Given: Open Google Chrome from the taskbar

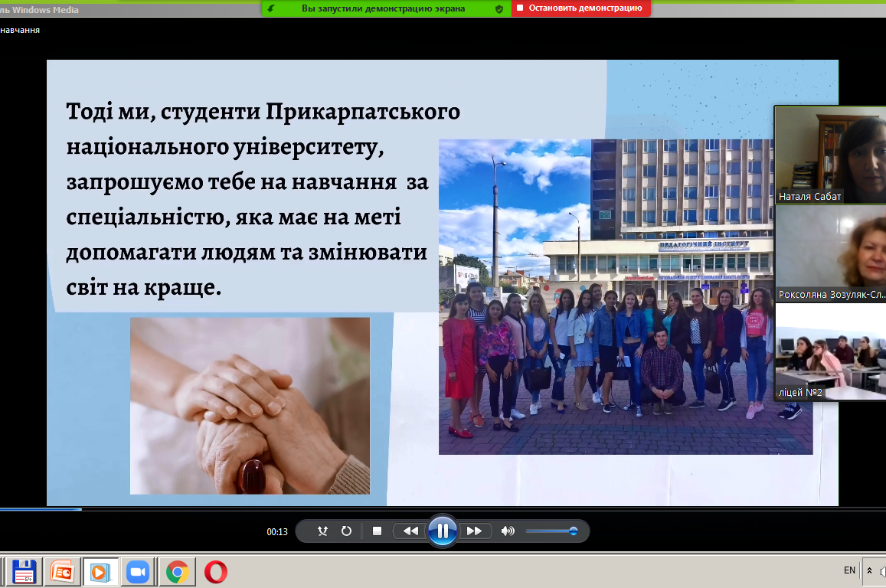Looking at the screenshot, I should 178,572.
